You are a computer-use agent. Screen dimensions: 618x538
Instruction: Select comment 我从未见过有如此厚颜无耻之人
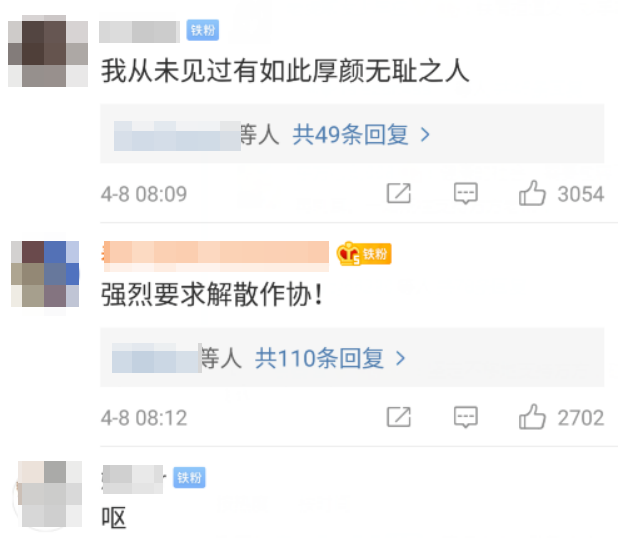285,71
